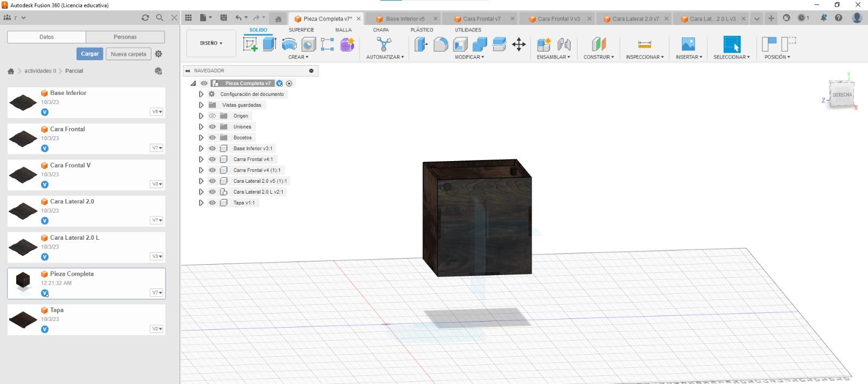Screen dimensions: 868x384
Task: Select the Rectangular Pattern tool
Action: tap(328, 44)
